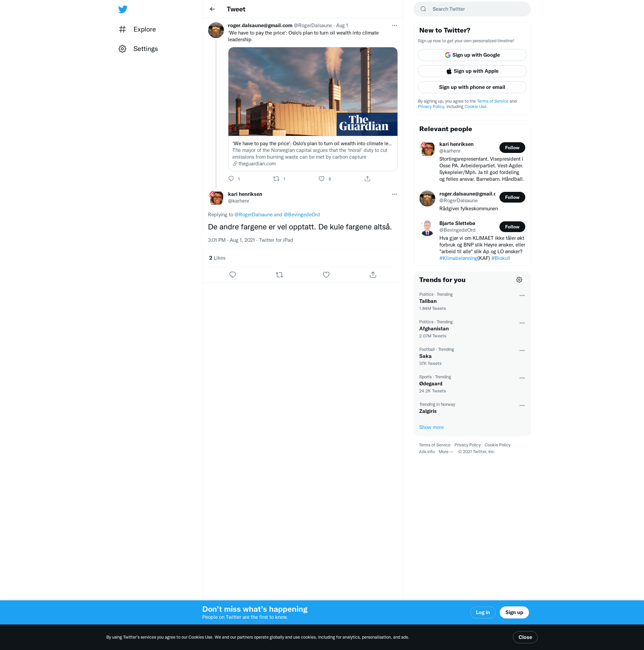The width and height of the screenshot is (644, 650).
Task: Click the Google logo icon
Action: (x=447, y=55)
